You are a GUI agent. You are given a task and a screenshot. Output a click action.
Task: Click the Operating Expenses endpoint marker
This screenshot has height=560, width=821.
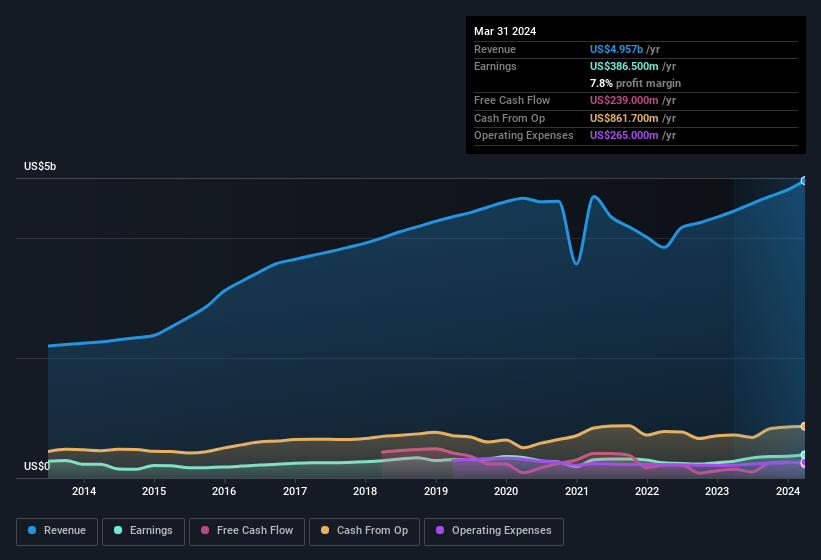pos(804,463)
